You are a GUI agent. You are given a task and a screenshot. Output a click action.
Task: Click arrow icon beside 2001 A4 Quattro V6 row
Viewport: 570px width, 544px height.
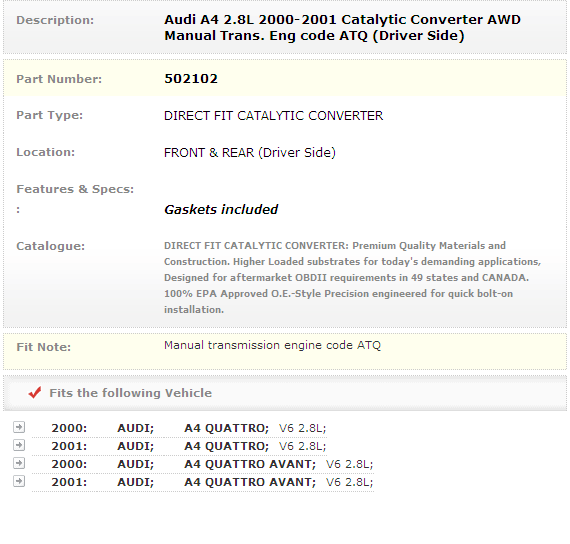coord(19,445)
